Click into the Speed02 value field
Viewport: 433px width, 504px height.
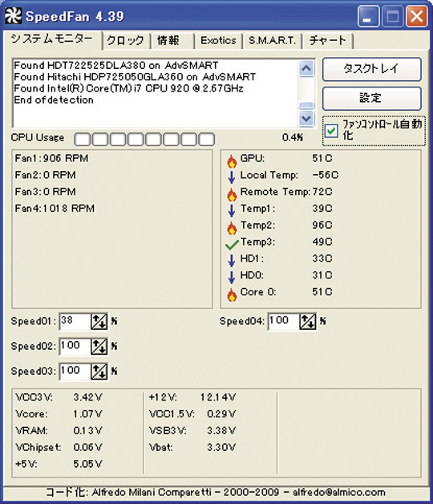[x=75, y=346]
